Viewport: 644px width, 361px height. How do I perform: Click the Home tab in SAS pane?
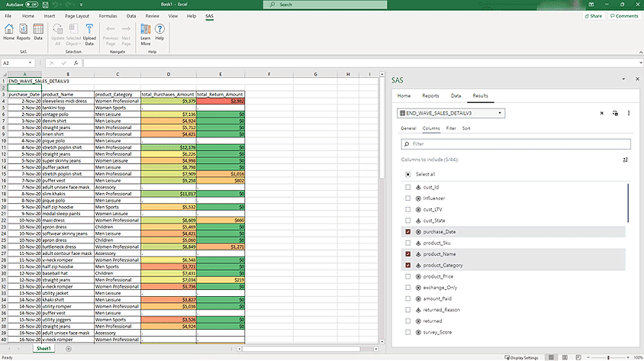[x=404, y=95]
